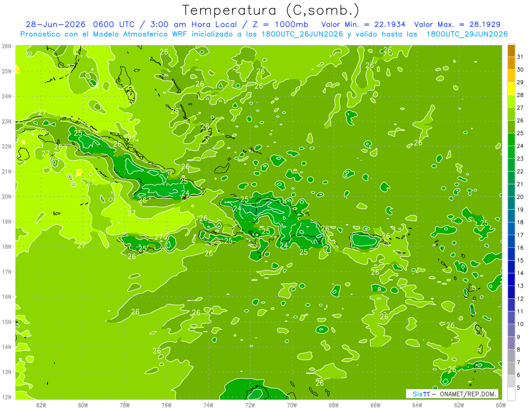Pick the dark orange swatch above 31

(x=511, y=51)
